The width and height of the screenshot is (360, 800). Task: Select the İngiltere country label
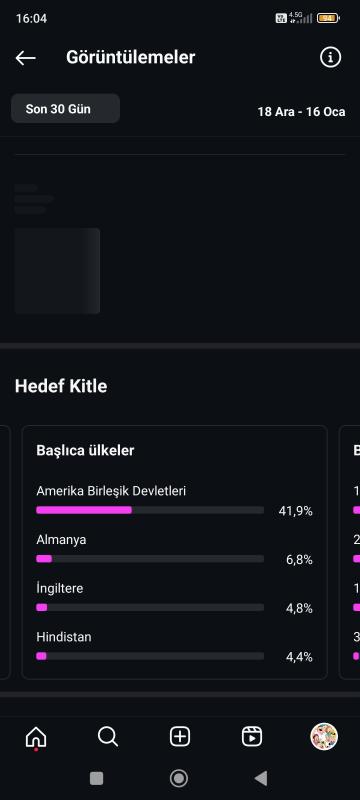click(60, 588)
